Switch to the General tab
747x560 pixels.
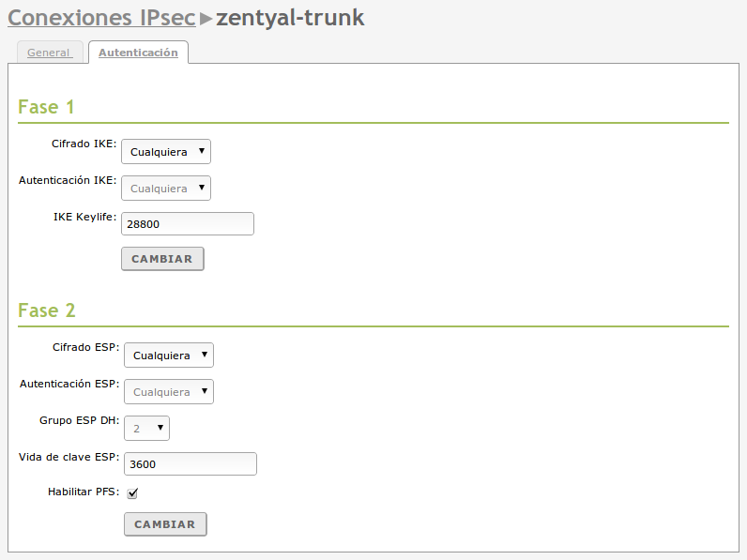pos(49,53)
